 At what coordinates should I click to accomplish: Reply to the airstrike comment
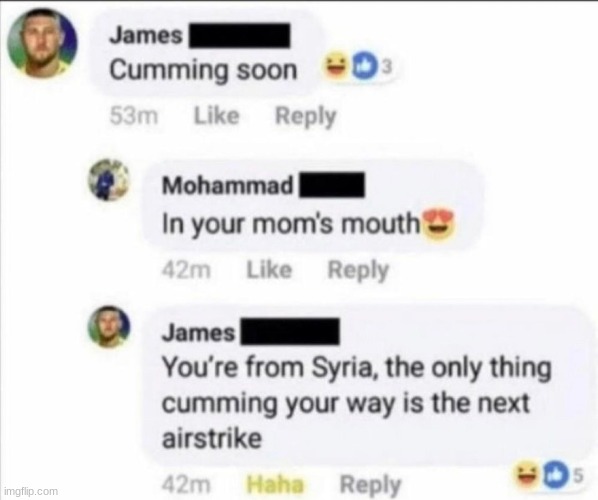tap(370, 485)
